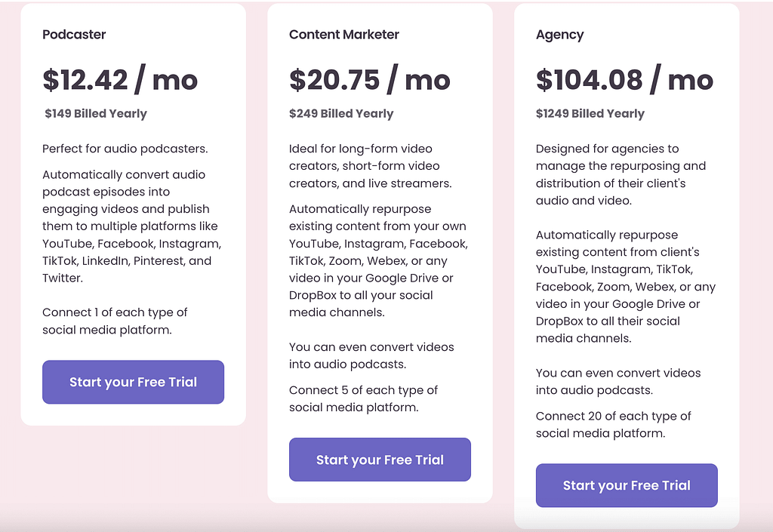Click "Connect 5 of each type" text
773x532 pixels.
[363, 398]
